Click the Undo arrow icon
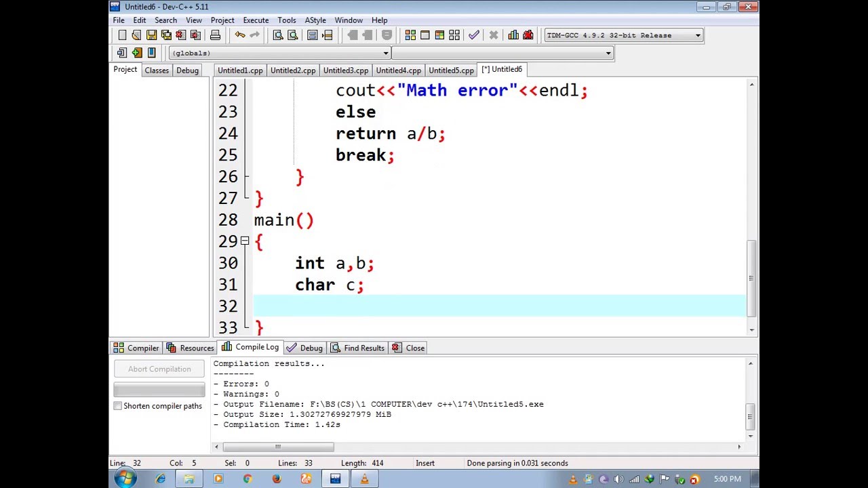 pos(240,35)
